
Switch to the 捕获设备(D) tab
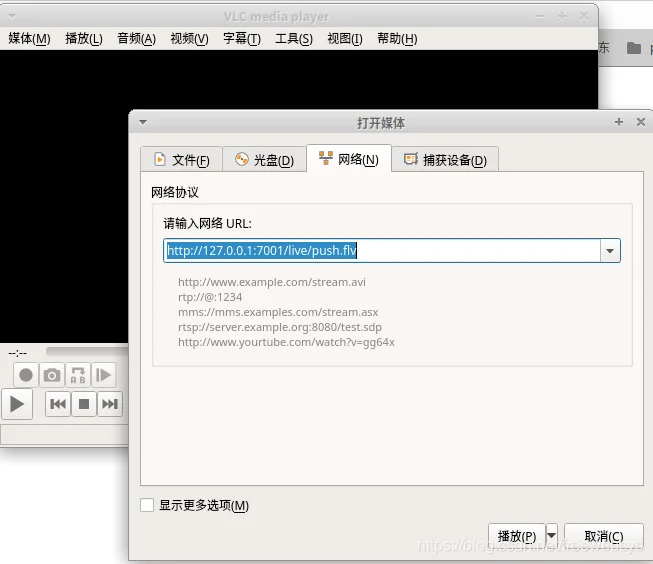(x=445, y=160)
